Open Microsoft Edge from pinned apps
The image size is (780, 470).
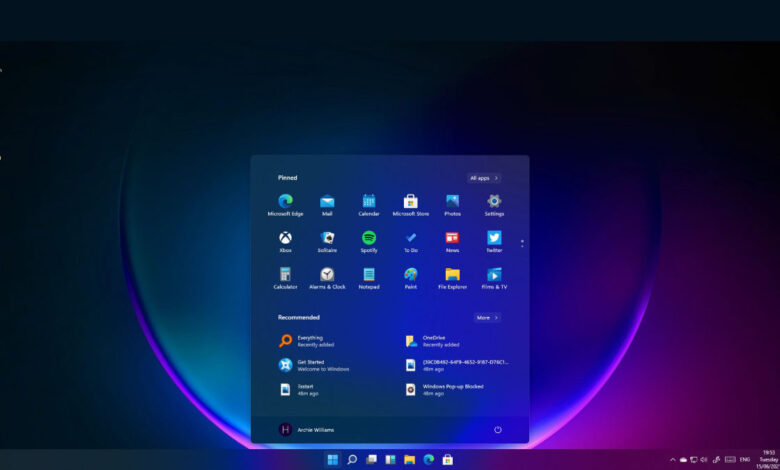[x=285, y=205]
